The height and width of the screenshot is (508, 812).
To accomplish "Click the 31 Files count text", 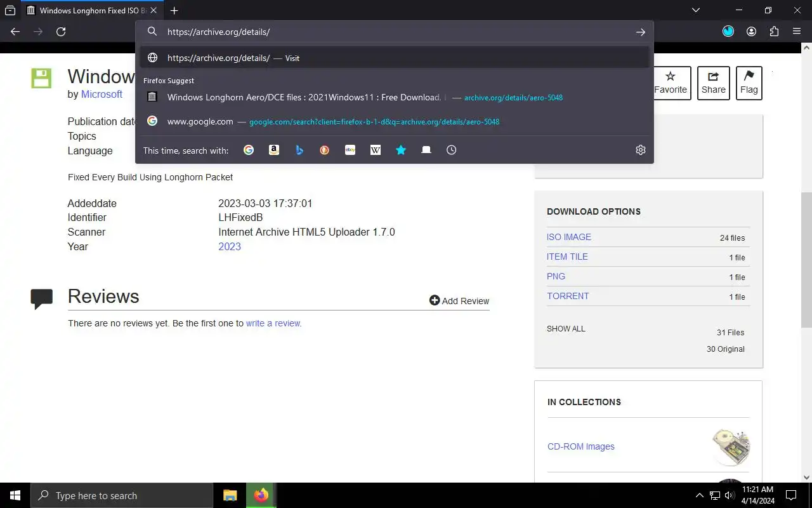I will 731,333.
